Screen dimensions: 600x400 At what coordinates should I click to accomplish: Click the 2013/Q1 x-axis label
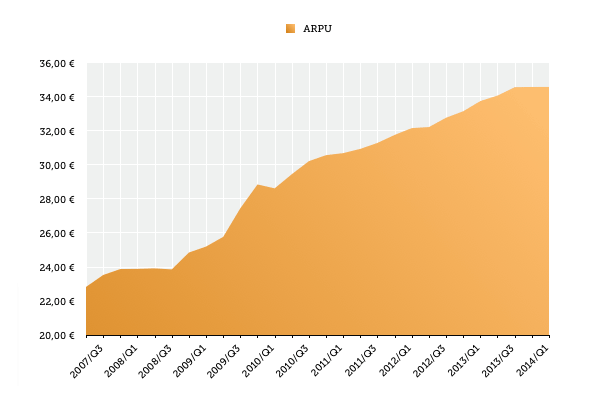click(x=463, y=361)
